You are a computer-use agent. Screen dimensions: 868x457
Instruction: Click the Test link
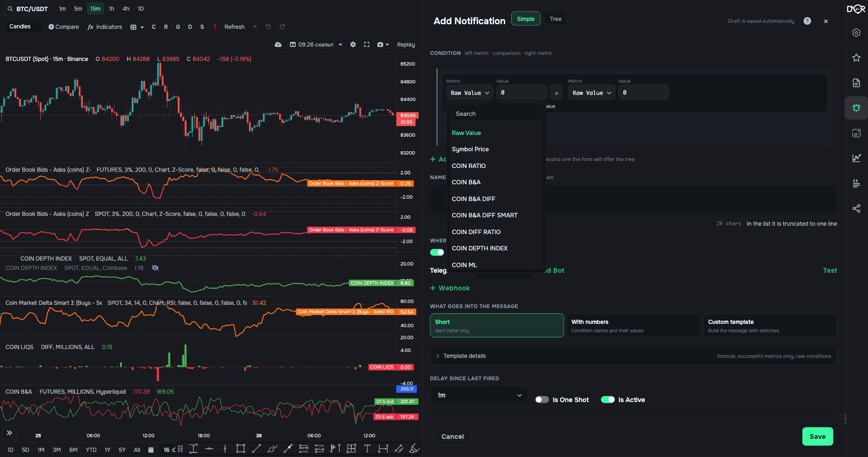pyautogui.click(x=830, y=270)
